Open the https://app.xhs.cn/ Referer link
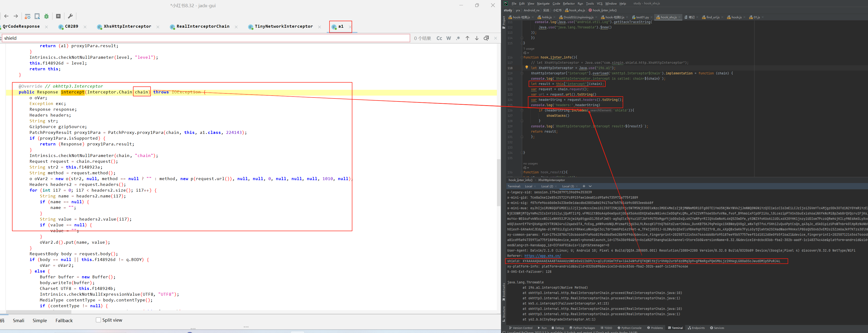 543,256
